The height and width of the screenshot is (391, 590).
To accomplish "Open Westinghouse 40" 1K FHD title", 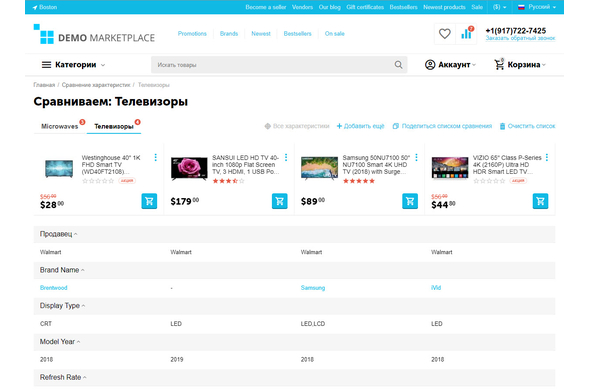I will click(111, 164).
